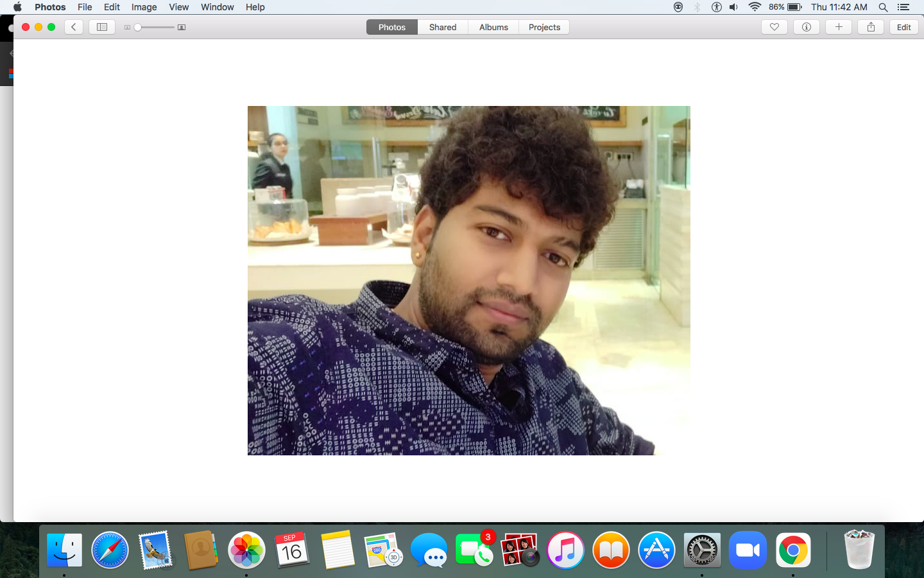Open the share menu icon
924x578 pixels.
coord(871,27)
